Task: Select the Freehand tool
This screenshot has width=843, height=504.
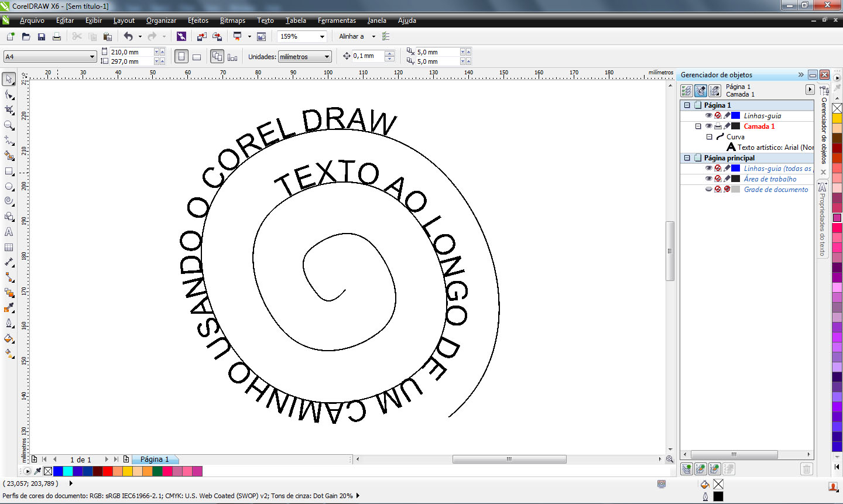Action: [9, 140]
